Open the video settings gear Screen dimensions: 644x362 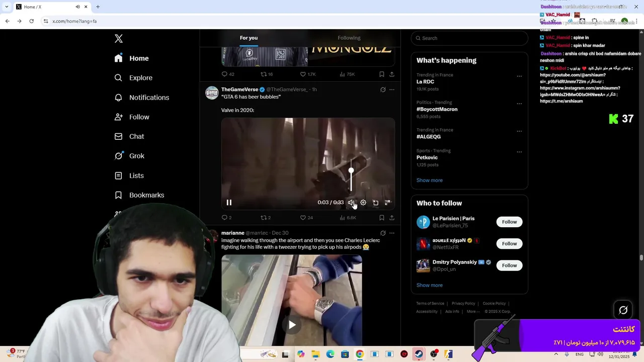pos(363,203)
